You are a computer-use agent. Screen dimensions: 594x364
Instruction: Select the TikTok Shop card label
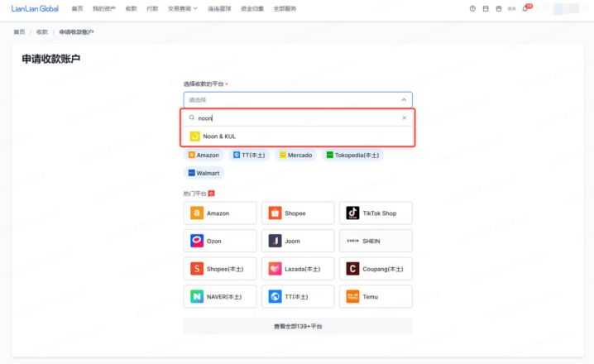[379, 213]
